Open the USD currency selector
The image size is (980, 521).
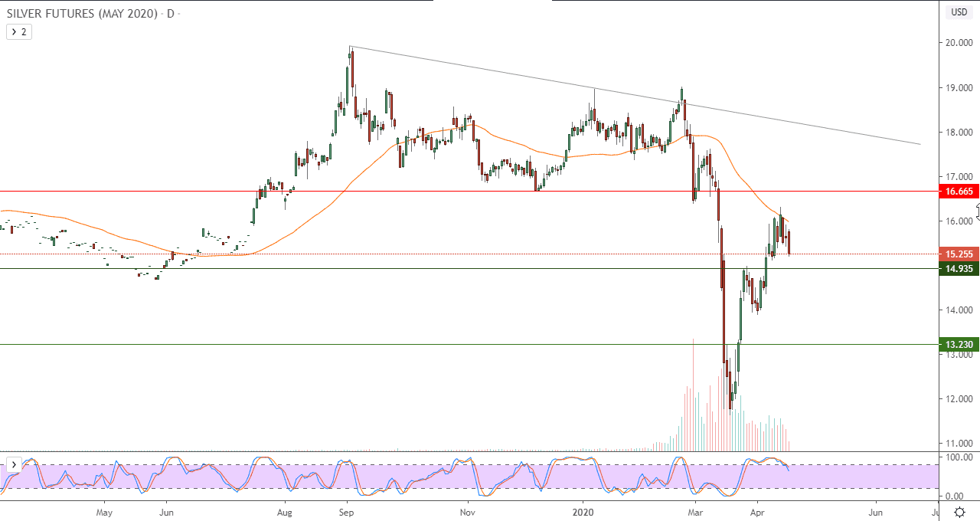[959, 11]
